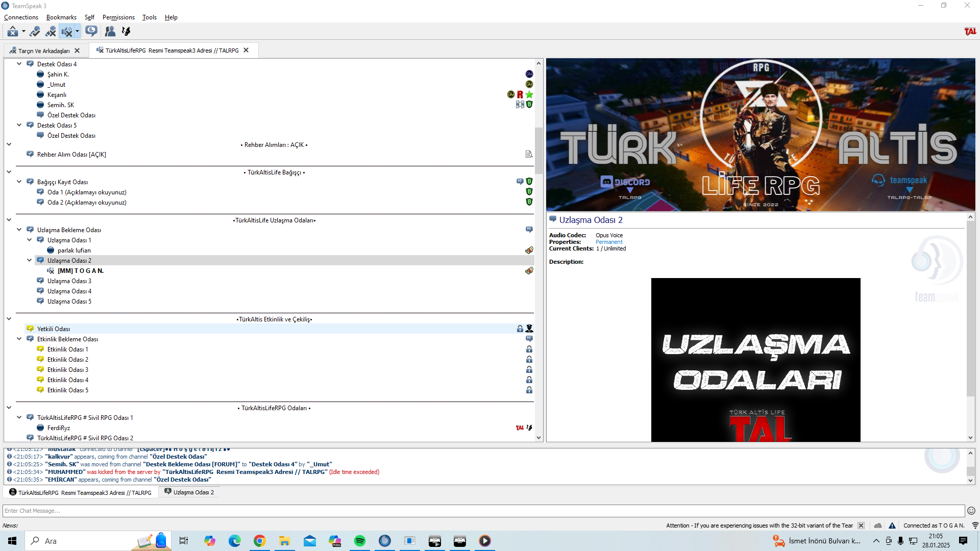Viewport: 980px width, 551px height.
Task: Click the _Umut user status icon
Action: click(40, 84)
